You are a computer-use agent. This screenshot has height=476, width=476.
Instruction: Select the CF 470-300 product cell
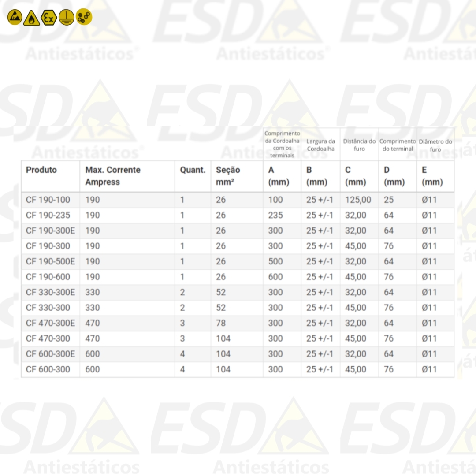pyautogui.click(x=48, y=338)
